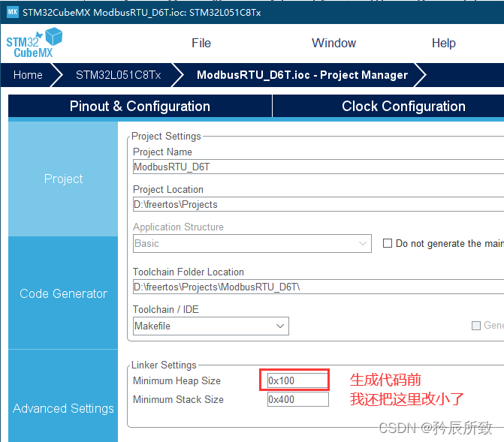Open the Code Generator side tab
Viewport: 504px width, 442px height.
(x=63, y=293)
